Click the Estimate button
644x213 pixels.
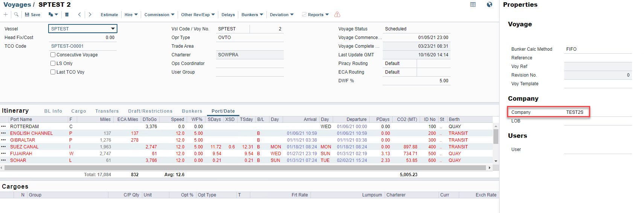109,15
